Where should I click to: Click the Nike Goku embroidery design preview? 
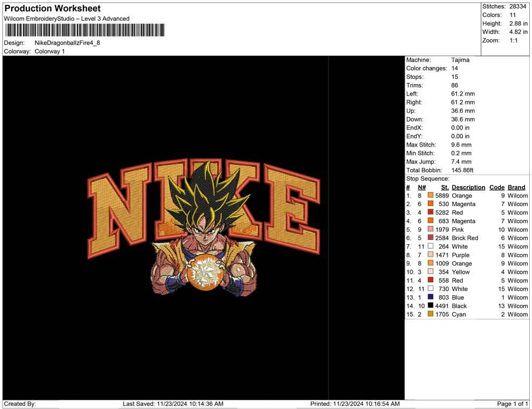[x=204, y=229]
